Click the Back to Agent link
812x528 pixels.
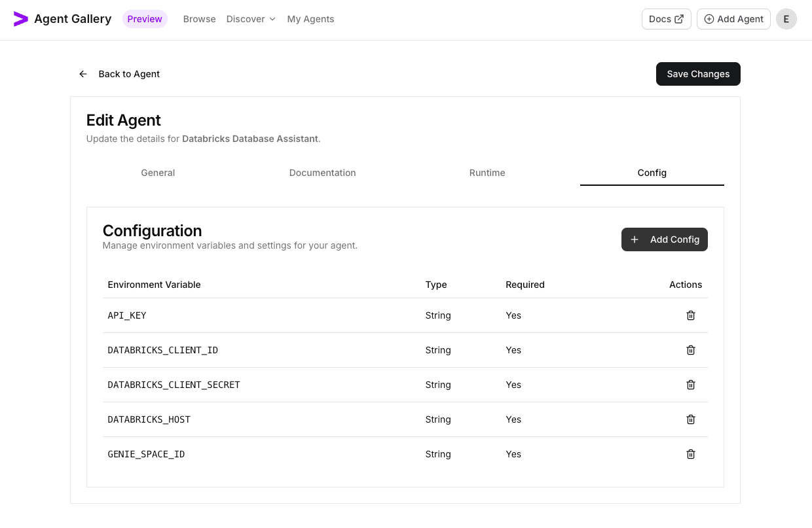coord(129,74)
